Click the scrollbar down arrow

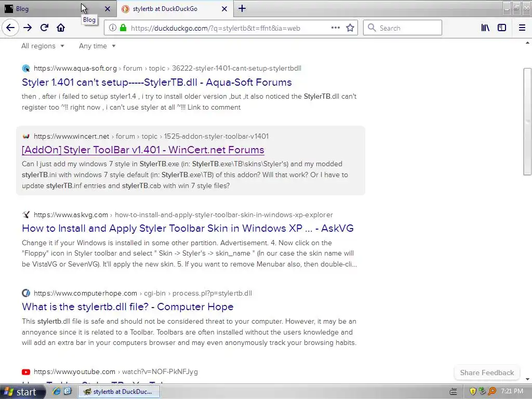pos(527,379)
